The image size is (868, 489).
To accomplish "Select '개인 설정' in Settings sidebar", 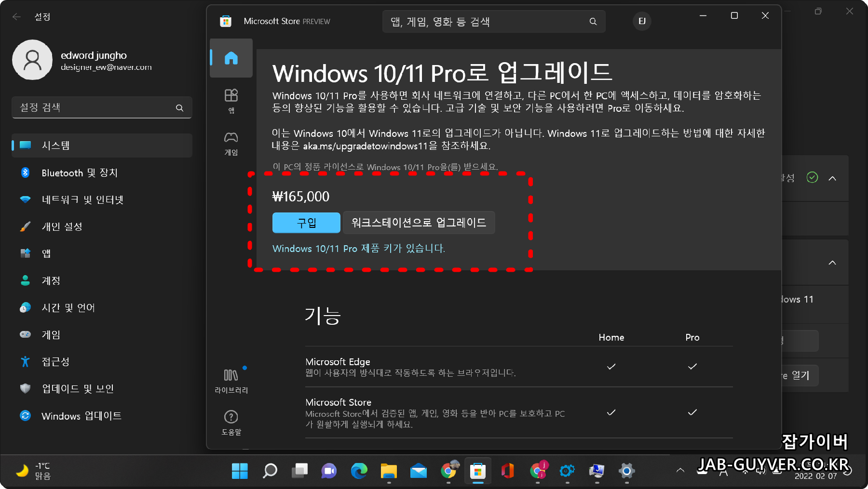I will click(102, 226).
